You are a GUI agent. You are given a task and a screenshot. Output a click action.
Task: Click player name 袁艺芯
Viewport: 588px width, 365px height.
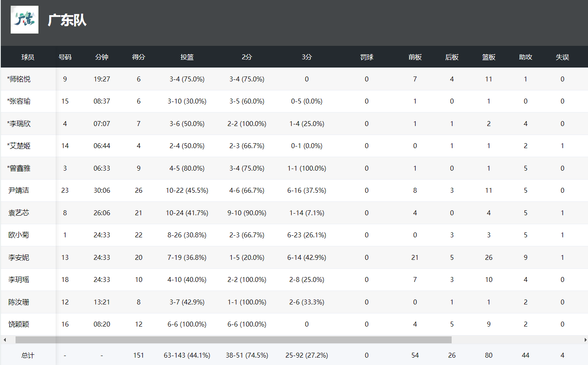pos(19,213)
